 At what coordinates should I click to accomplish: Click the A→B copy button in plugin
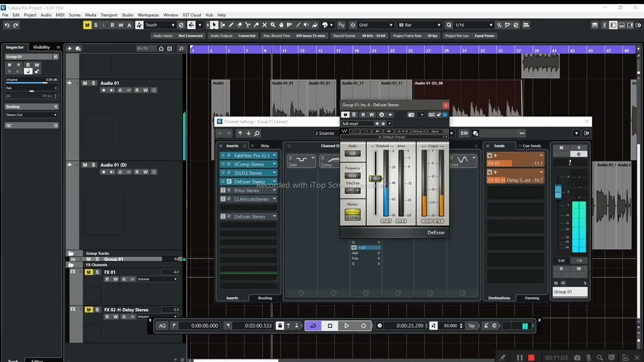pos(404,131)
